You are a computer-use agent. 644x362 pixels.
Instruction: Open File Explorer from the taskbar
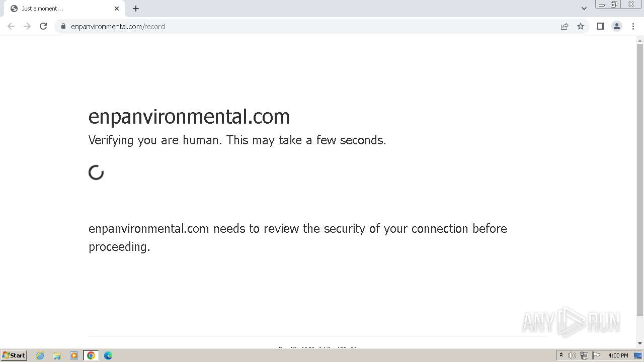(x=57, y=355)
